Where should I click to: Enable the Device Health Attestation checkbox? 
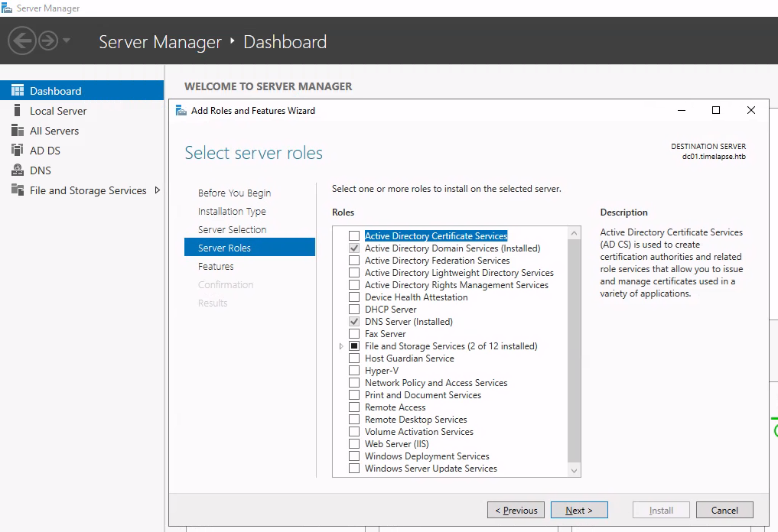coord(354,297)
